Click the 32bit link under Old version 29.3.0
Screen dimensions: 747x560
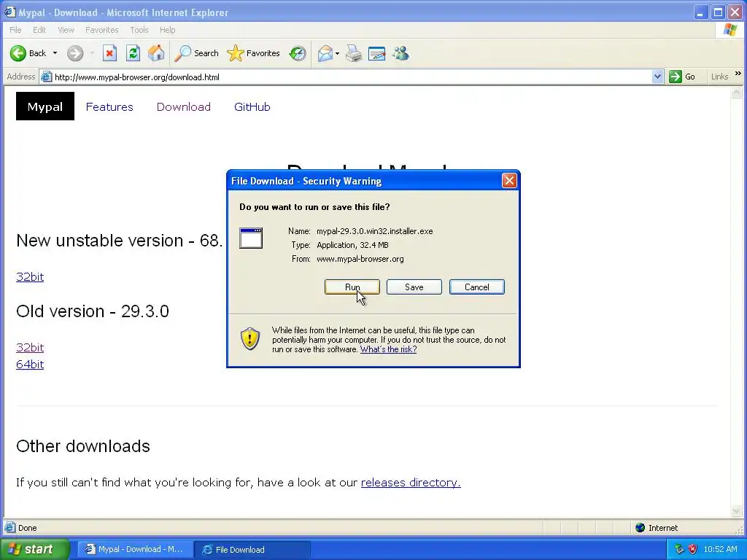30,347
